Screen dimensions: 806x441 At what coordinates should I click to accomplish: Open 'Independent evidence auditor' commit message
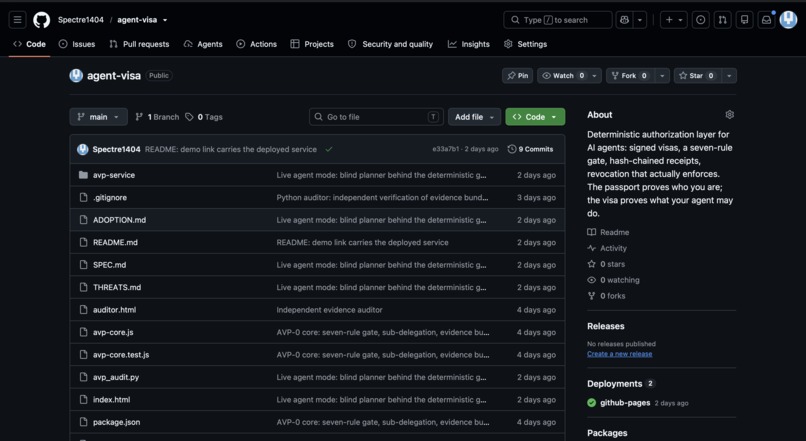pos(329,310)
